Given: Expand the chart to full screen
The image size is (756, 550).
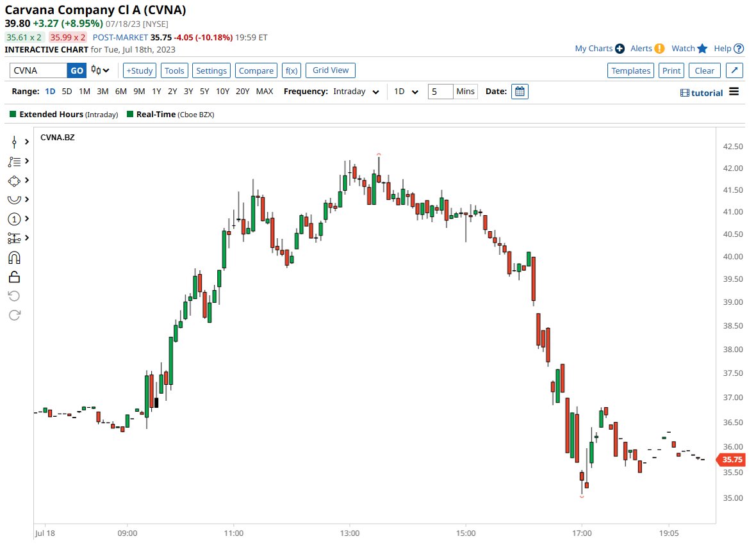Looking at the screenshot, I should click(734, 70).
